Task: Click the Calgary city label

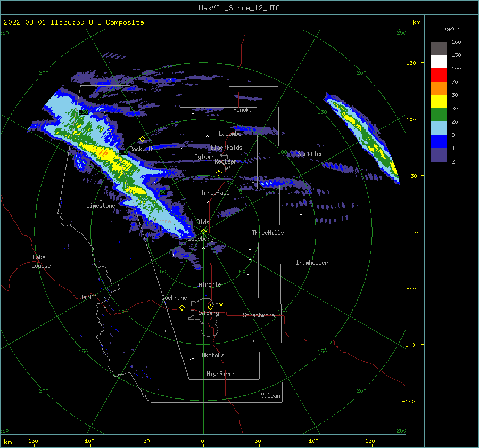Action: click(208, 313)
